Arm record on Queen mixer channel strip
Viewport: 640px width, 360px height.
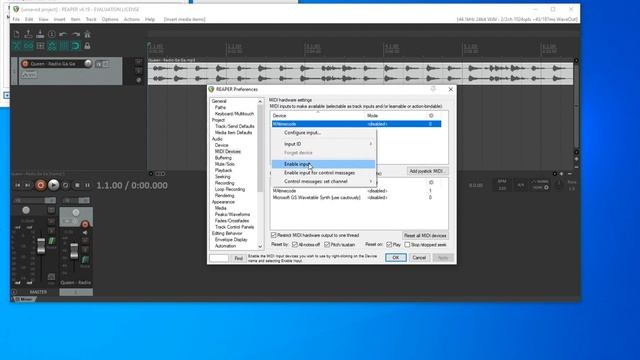(x=85, y=224)
